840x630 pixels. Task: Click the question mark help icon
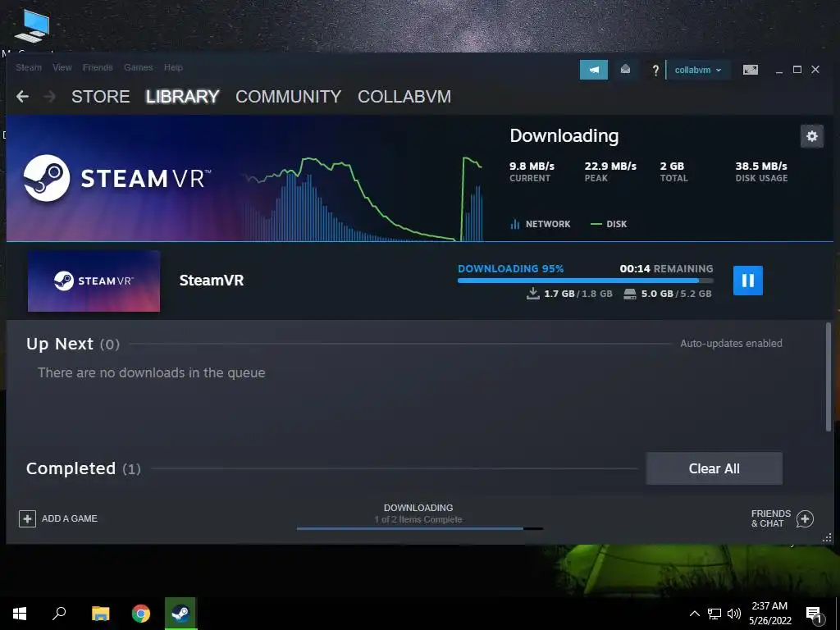click(655, 71)
